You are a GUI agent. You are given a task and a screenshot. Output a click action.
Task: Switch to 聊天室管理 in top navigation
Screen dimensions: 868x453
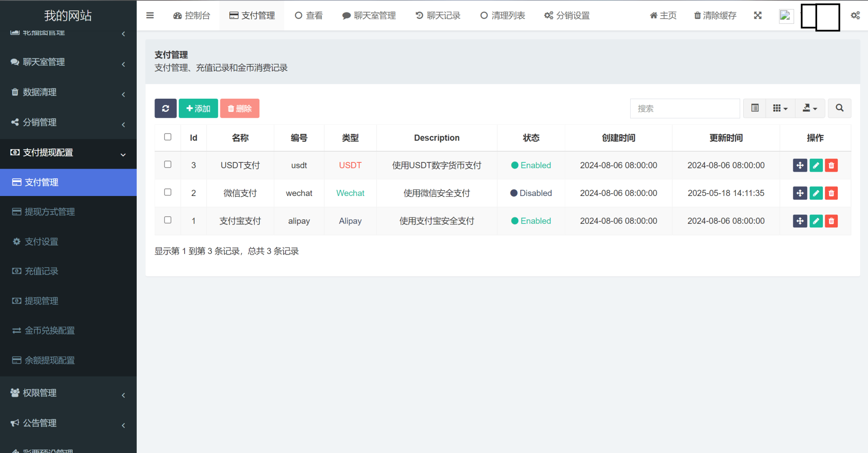click(x=369, y=15)
